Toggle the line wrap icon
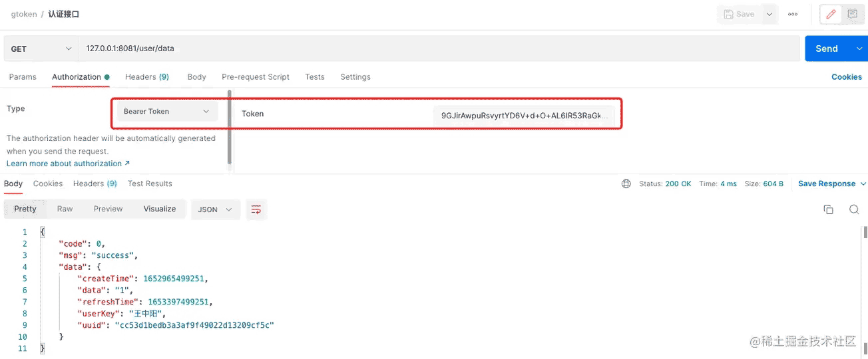Screen dimensions: 868x359 point(256,209)
